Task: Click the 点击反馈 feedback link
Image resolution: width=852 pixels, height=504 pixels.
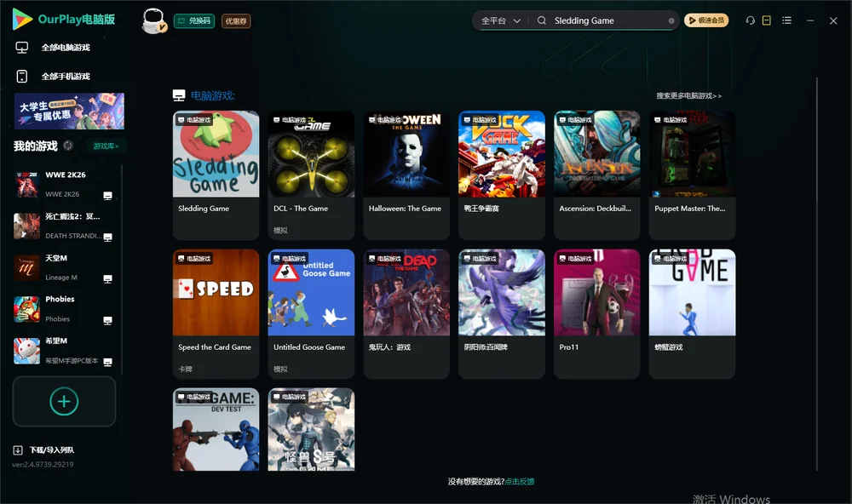Action: click(x=520, y=482)
